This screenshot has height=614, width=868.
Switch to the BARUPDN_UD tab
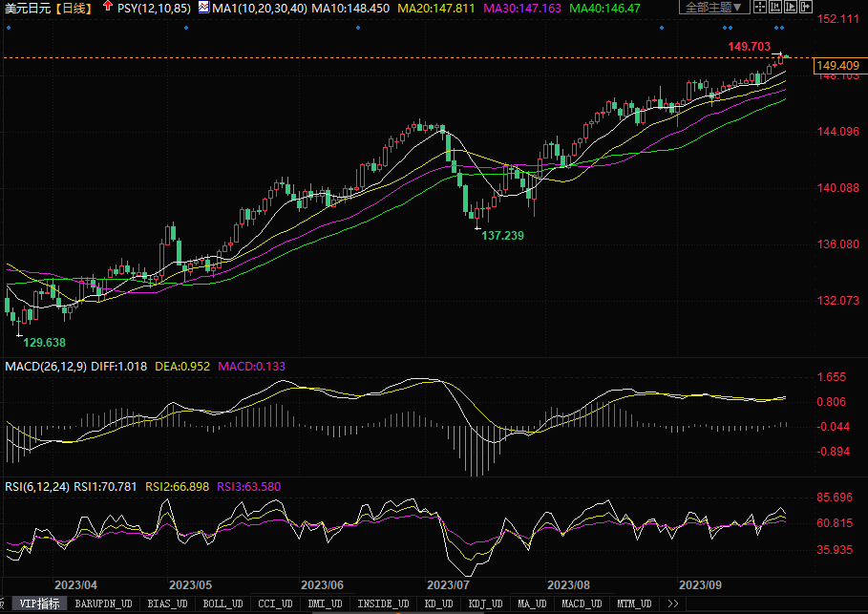tap(103, 603)
